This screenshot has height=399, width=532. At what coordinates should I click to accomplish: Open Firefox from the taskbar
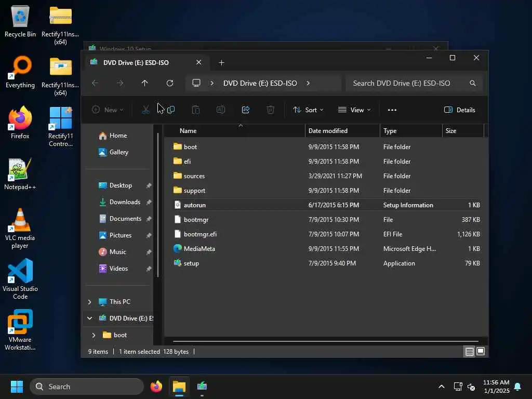point(156,387)
